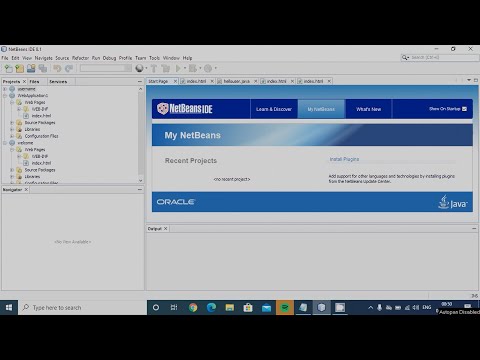Image resolution: width=480 pixels, height=360 pixels.
Task: Open the Tools menu
Action: 154,58
